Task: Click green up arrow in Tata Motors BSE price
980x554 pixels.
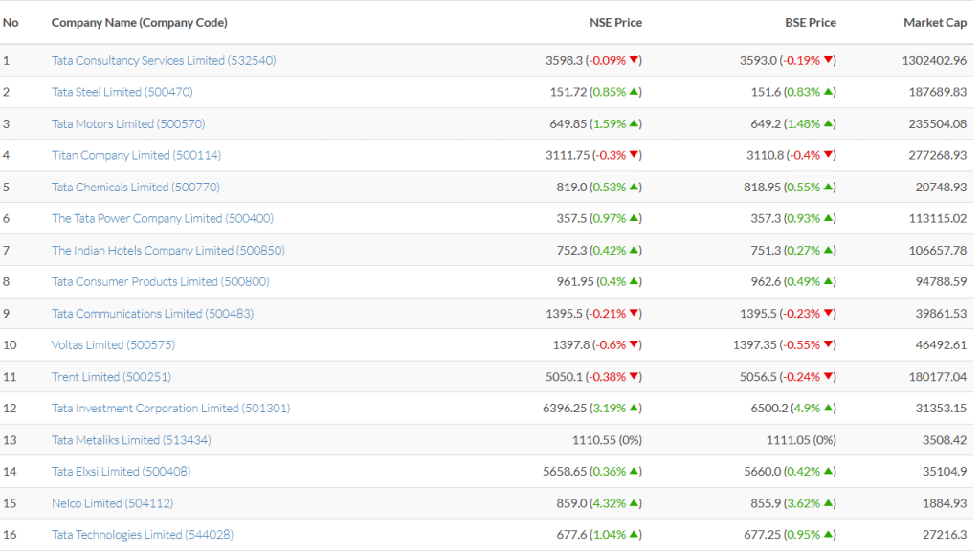Action: click(x=828, y=123)
